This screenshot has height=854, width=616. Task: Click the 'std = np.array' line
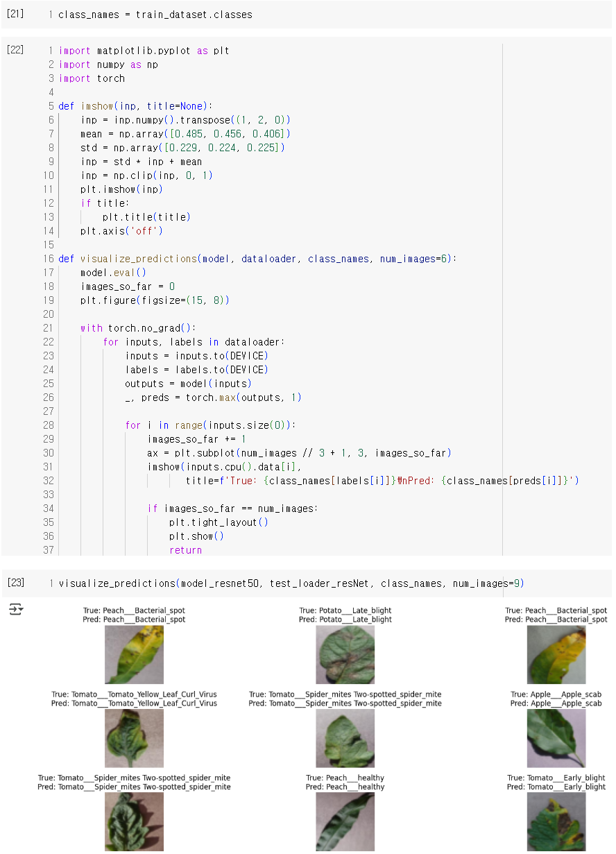183,148
